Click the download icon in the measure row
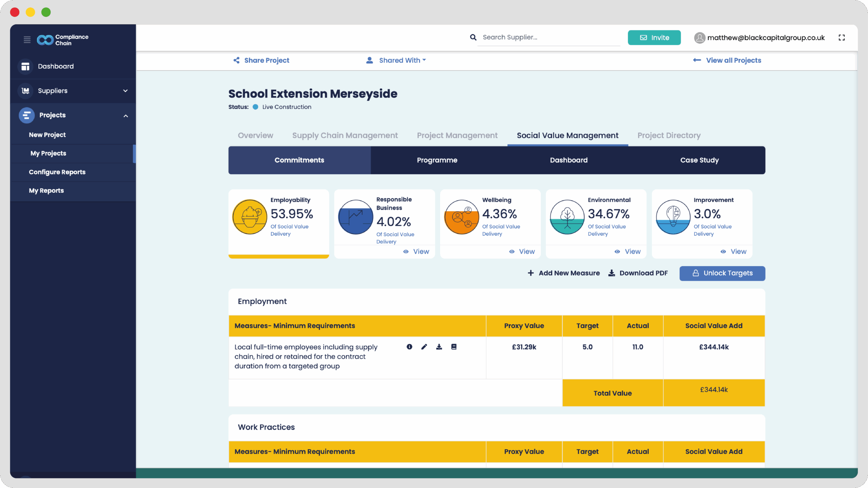 point(439,347)
